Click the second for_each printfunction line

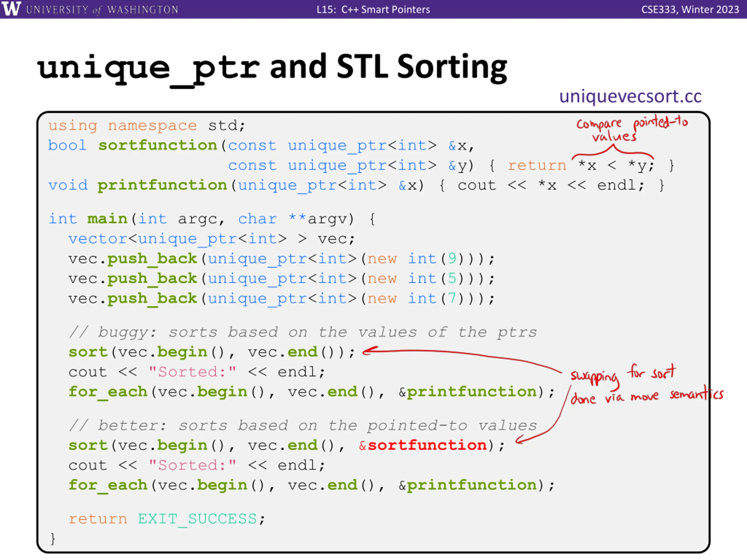[311, 485]
